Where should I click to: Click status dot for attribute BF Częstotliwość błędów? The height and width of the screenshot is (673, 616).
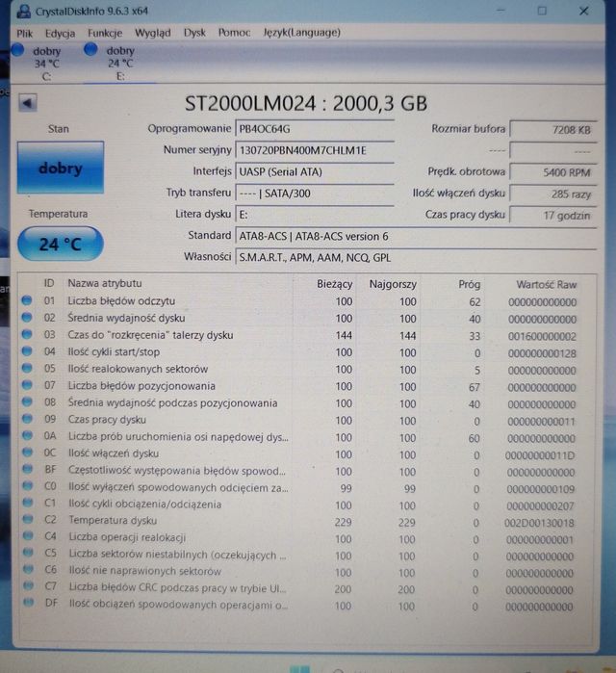[x=28, y=469]
